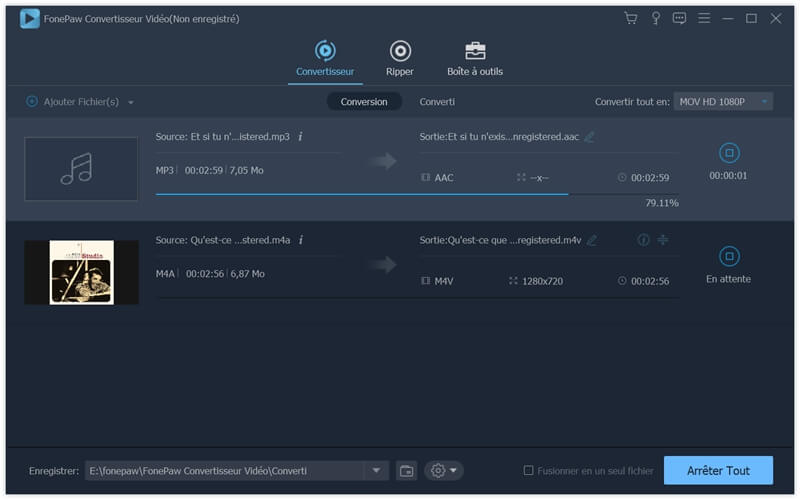
Task: Click the 00:02:56 output duration clock icon
Action: 621,281
